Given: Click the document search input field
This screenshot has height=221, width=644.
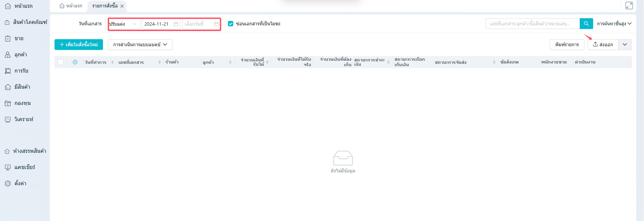Looking at the screenshot, I should point(532,24).
